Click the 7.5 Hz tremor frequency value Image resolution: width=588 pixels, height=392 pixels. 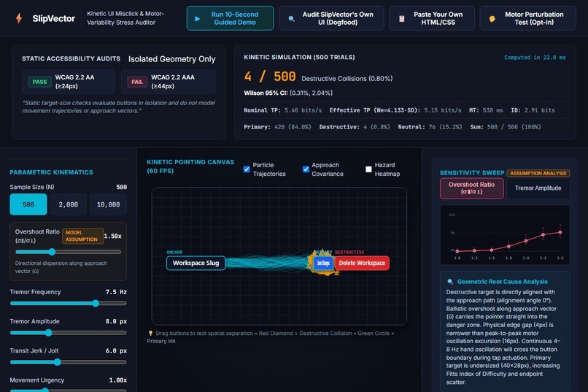(x=116, y=292)
